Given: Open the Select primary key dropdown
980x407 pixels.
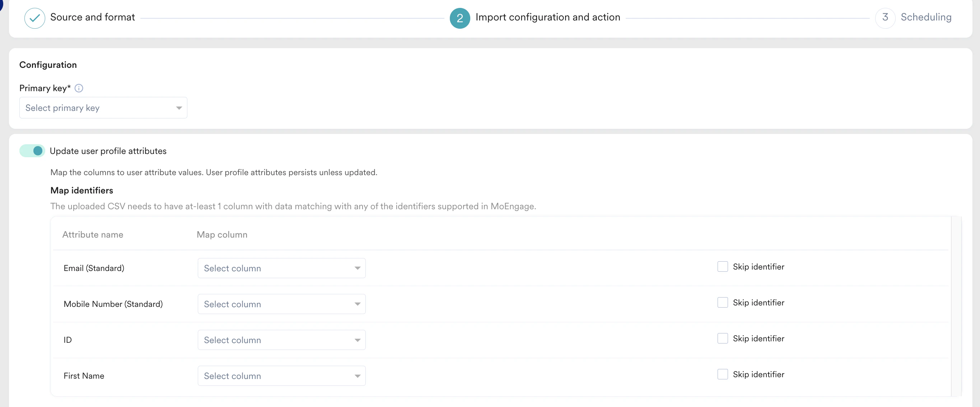Looking at the screenshot, I should click(x=103, y=108).
